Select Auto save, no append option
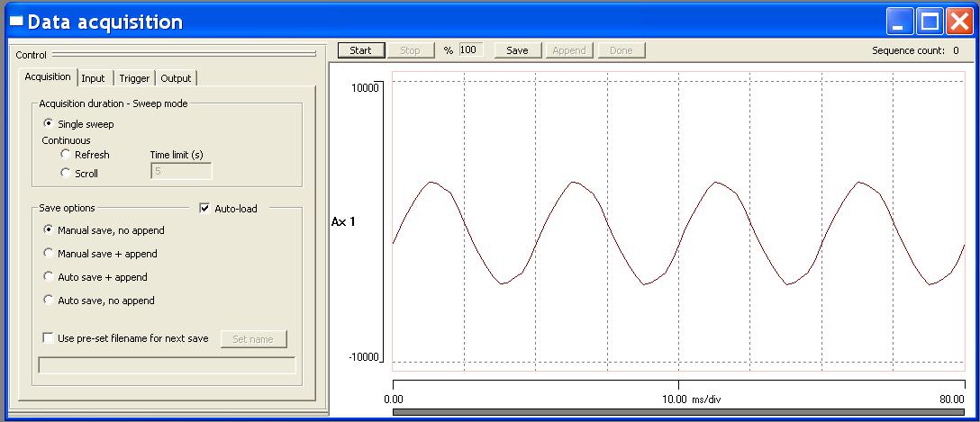The width and height of the screenshot is (980, 422). 49,301
